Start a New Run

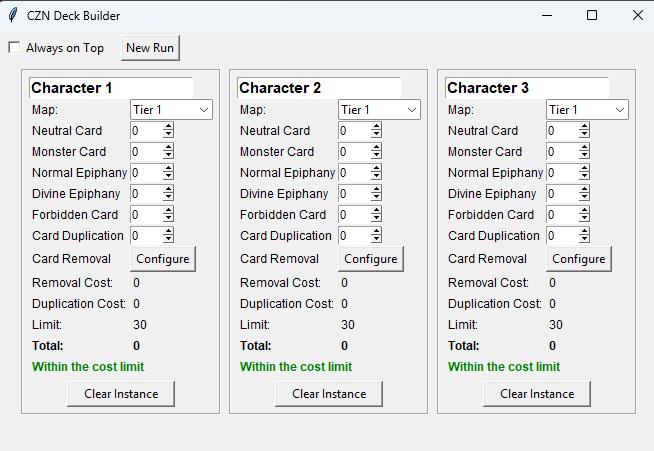pyautogui.click(x=150, y=48)
